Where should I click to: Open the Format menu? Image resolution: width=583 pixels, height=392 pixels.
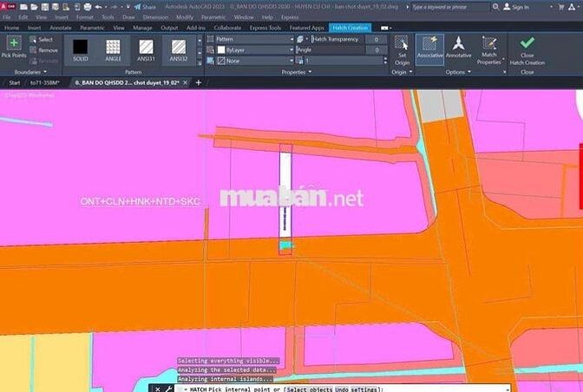coord(85,17)
